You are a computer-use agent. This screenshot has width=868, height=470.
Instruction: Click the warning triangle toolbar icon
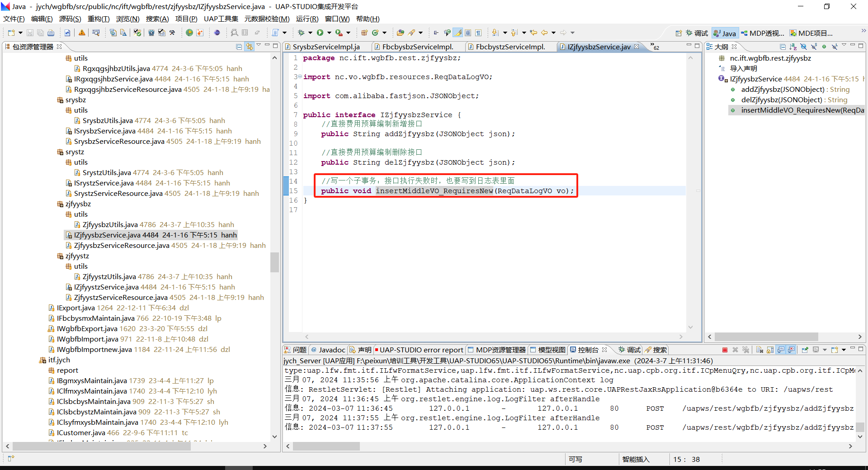point(82,33)
